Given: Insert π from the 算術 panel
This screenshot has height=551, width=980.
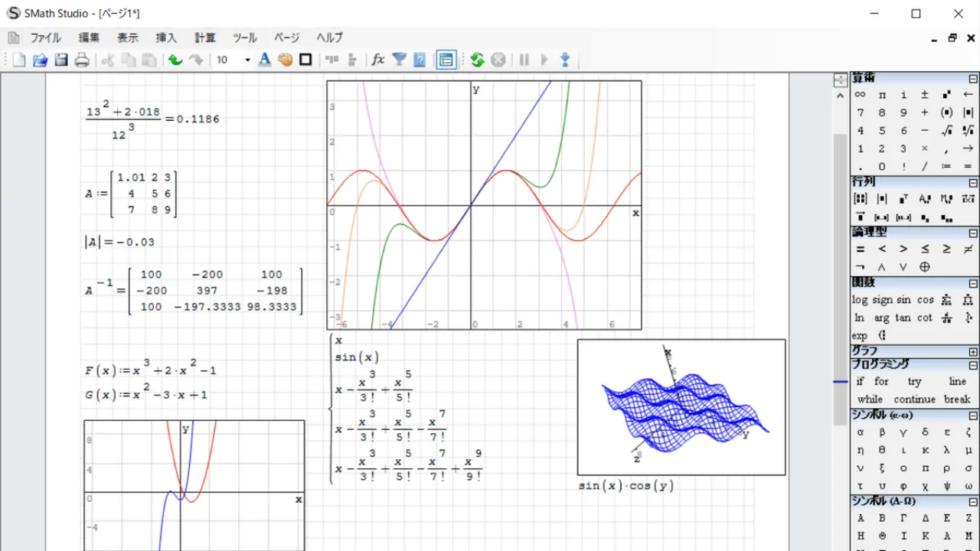Looking at the screenshot, I should pyautogui.click(x=882, y=95).
